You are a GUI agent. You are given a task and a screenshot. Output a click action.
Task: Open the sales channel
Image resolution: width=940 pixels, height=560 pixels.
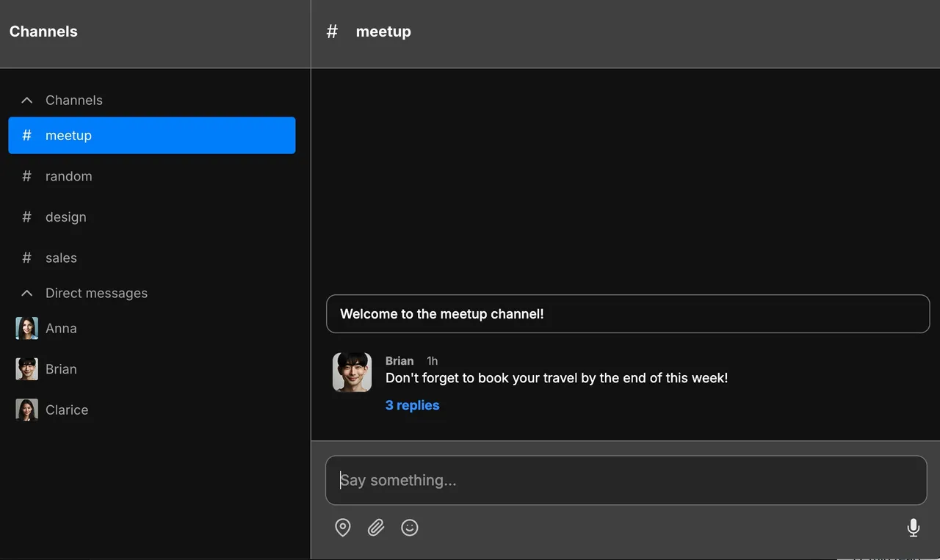point(61,258)
